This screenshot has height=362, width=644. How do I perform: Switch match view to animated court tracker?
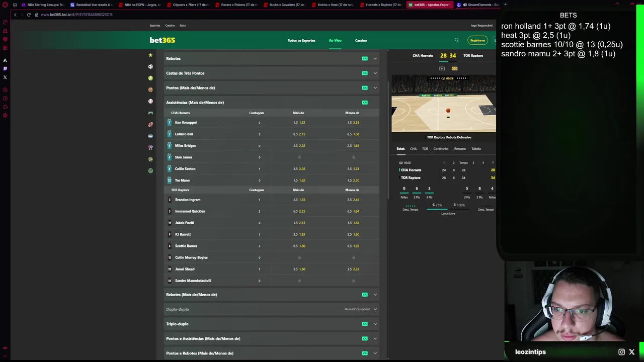point(454,68)
